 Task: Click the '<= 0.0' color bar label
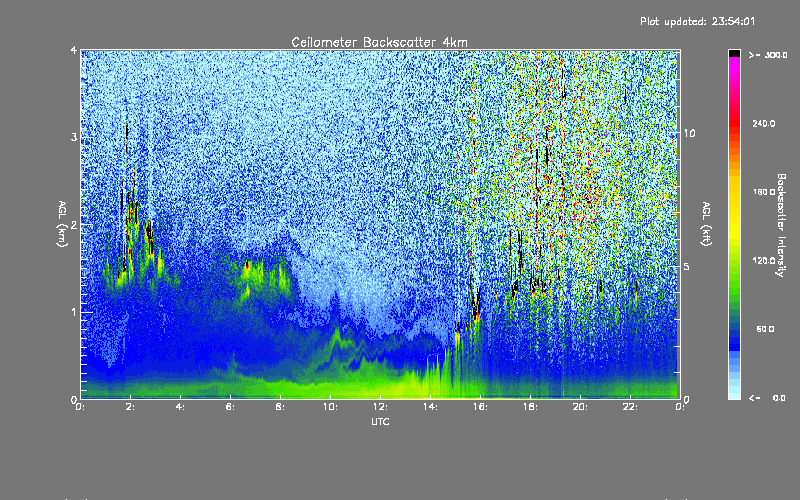[768, 398]
